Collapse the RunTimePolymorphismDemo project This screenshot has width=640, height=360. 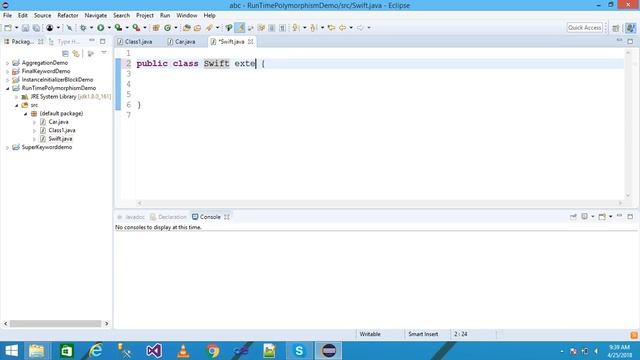click(x=7, y=88)
